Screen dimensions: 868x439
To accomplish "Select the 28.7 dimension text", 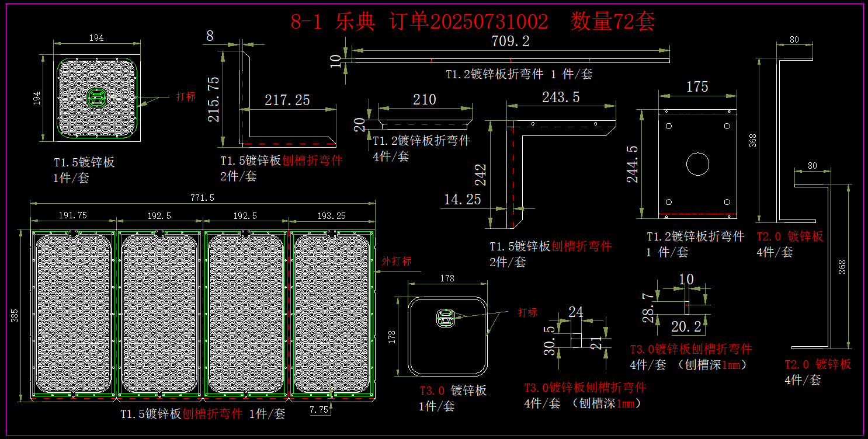I will coord(648,307).
